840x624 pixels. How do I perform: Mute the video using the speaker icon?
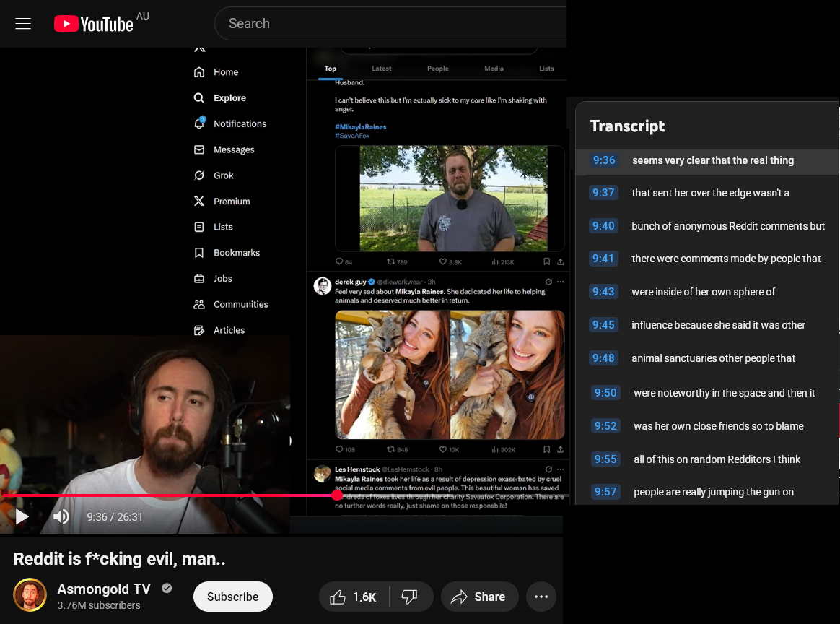click(x=61, y=517)
